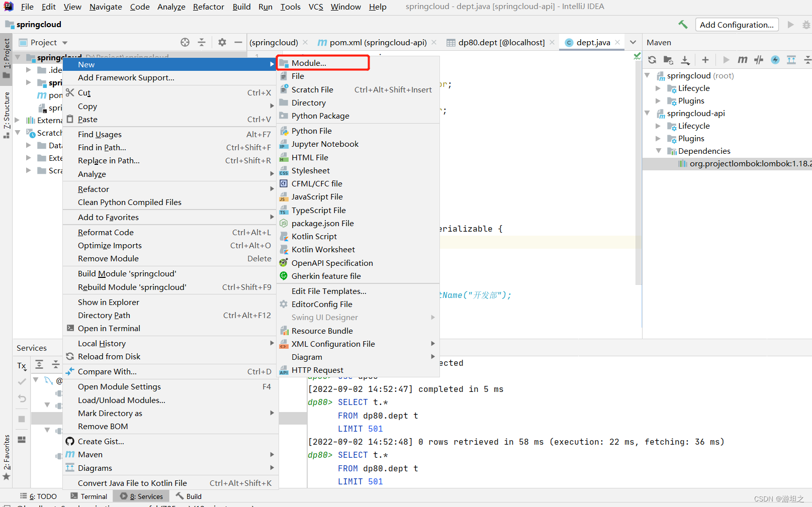Click Create Gist... in context menu
Image resolution: width=812 pixels, height=507 pixels.
coord(170,441)
